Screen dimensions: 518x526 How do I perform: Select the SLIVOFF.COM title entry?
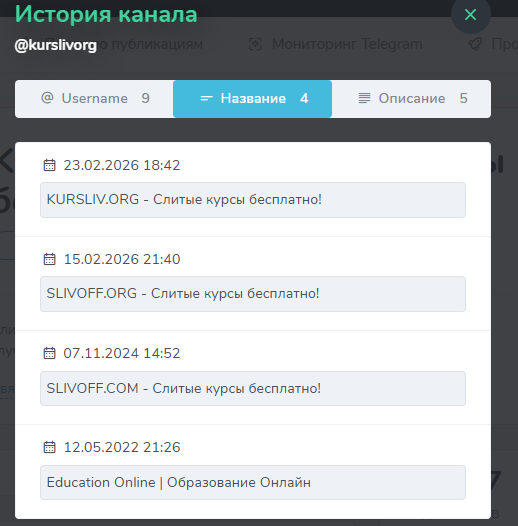pyautogui.click(x=253, y=388)
